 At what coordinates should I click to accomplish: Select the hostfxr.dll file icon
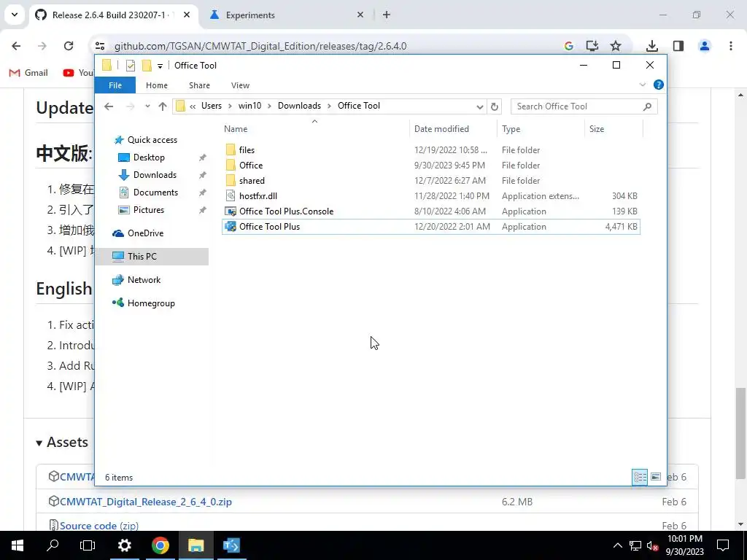click(231, 195)
